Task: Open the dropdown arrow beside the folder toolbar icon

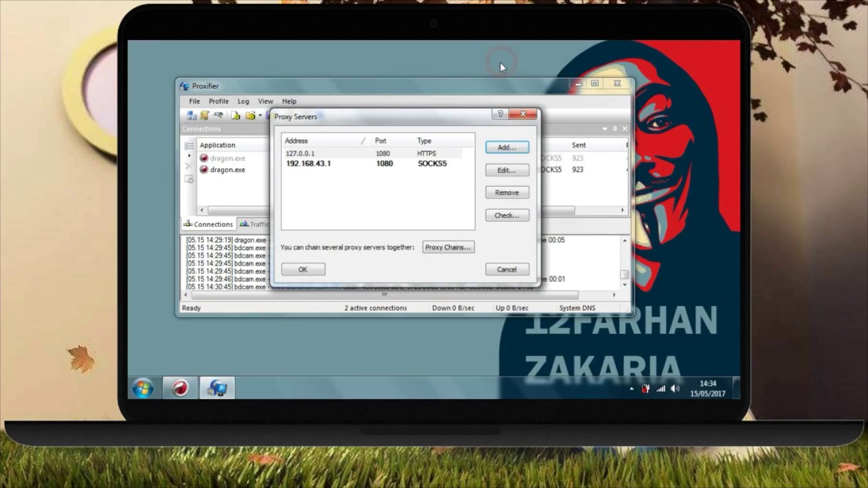Action: (260, 116)
